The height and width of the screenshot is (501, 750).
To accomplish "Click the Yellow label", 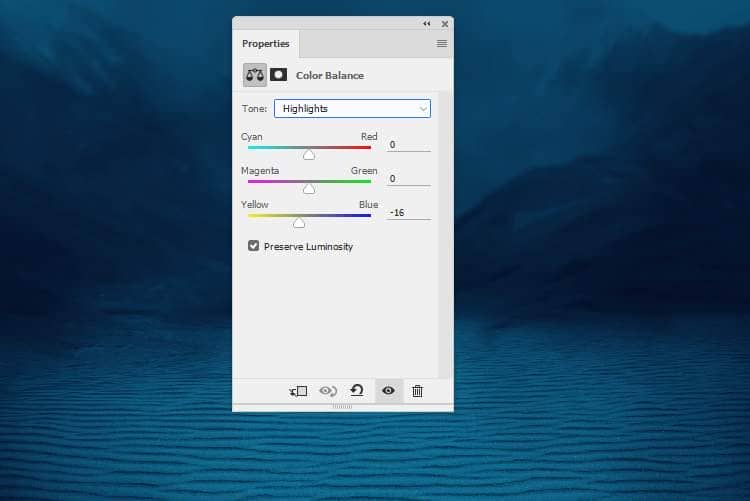I will tap(254, 205).
